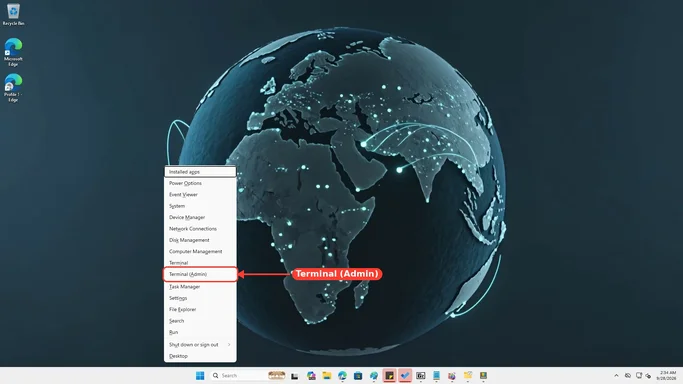
Task: Choose Terminal (Admin) in the menu
Action: point(200,274)
